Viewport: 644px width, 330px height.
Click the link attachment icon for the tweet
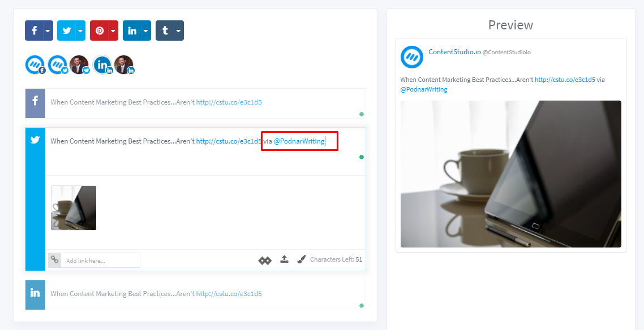point(55,260)
